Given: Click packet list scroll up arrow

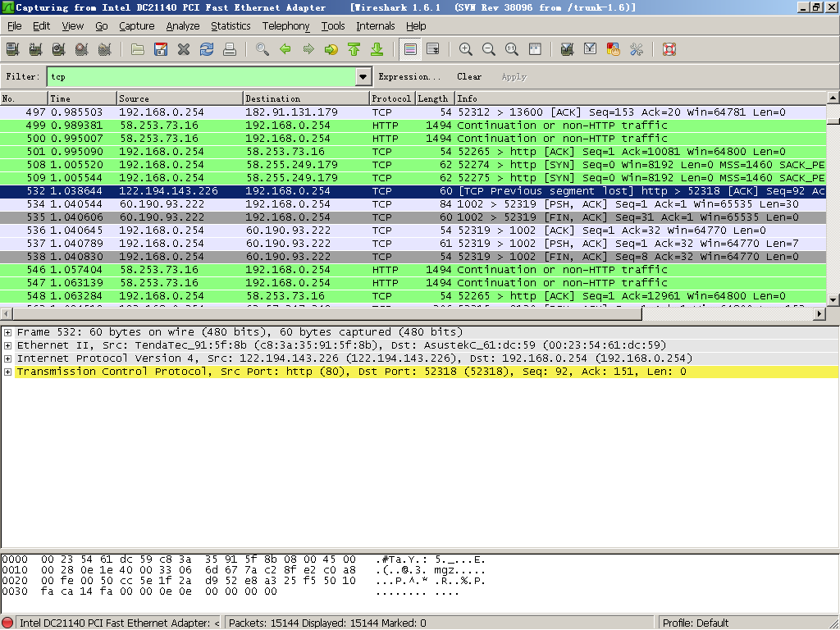Looking at the screenshot, I should 833,98.
